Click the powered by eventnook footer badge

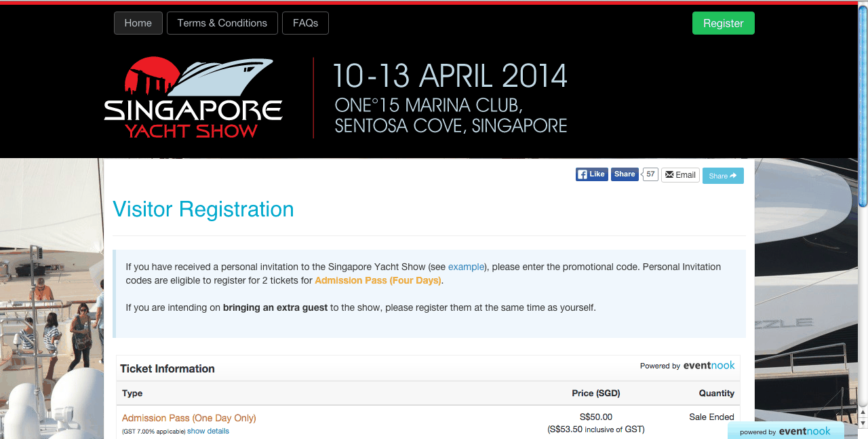(785, 431)
